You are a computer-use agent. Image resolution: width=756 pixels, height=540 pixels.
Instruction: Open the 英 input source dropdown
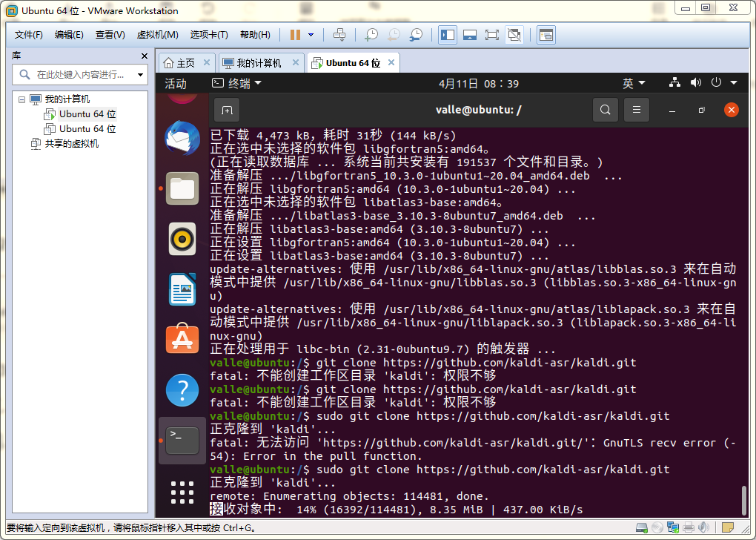point(634,84)
